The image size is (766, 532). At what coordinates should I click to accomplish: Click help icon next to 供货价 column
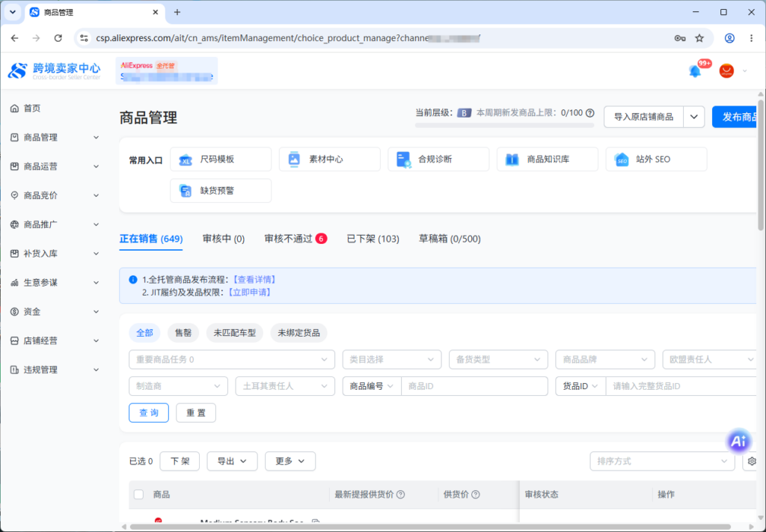click(x=475, y=495)
